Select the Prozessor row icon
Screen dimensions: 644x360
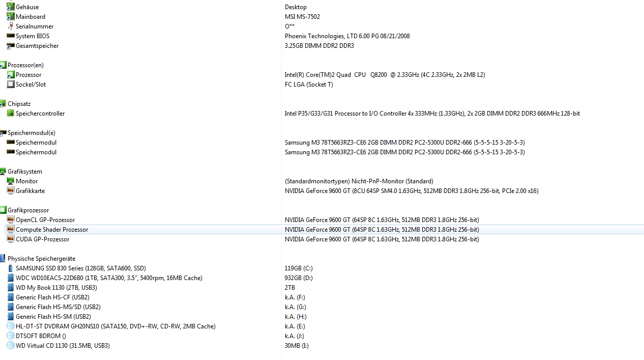[11, 75]
